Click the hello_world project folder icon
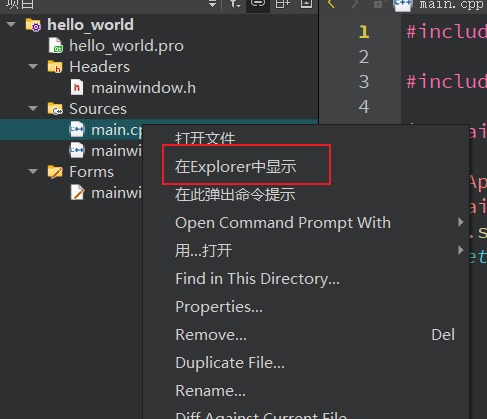 [x=33, y=25]
